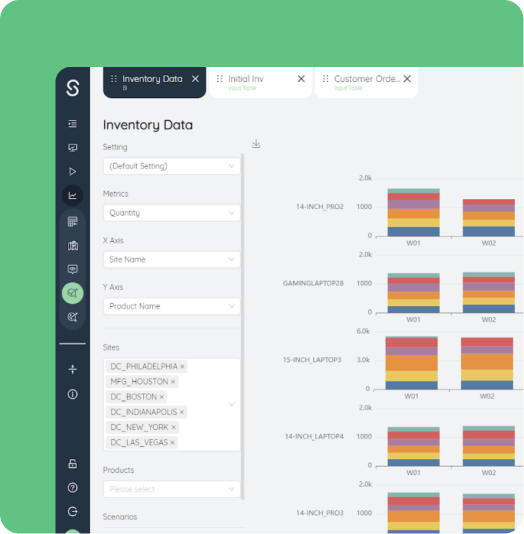
Task: Open the collapsed menu list icon in sidebar
Action: (x=73, y=124)
